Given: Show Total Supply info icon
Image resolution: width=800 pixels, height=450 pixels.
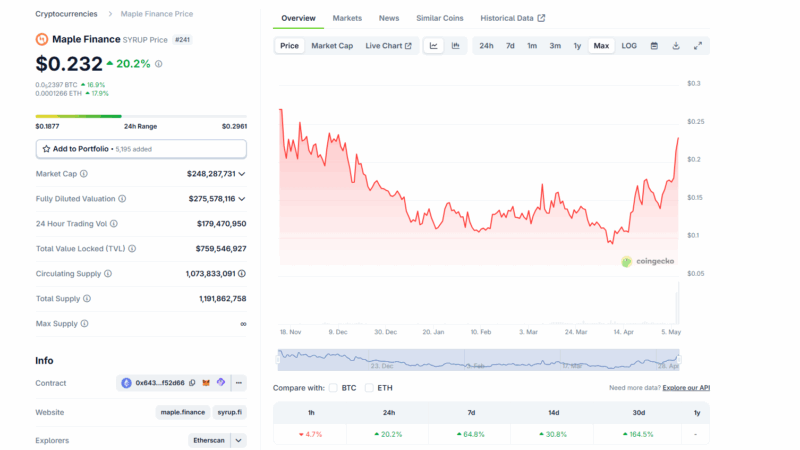Looking at the screenshot, I should (x=87, y=298).
